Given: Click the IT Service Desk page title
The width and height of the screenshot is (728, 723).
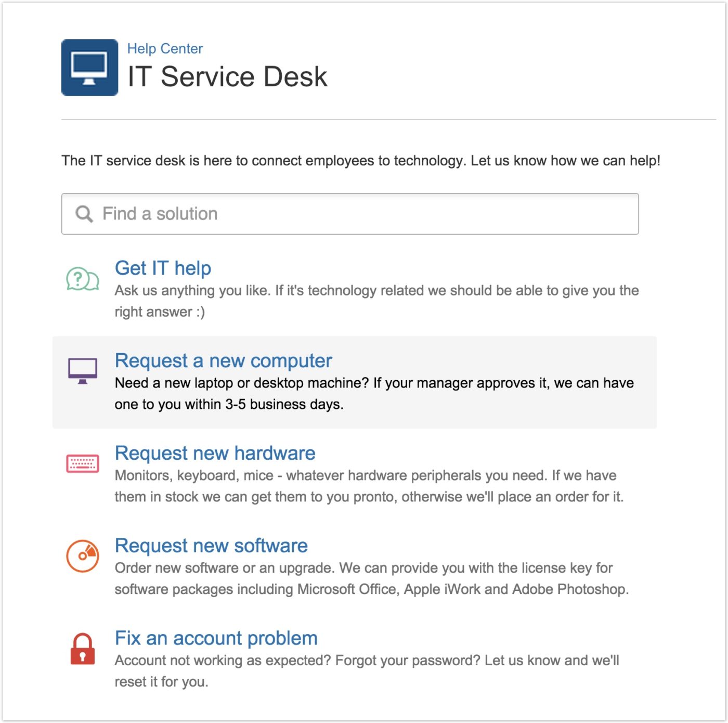Looking at the screenshot, I should pyautogui.click(x=227, y=76).
